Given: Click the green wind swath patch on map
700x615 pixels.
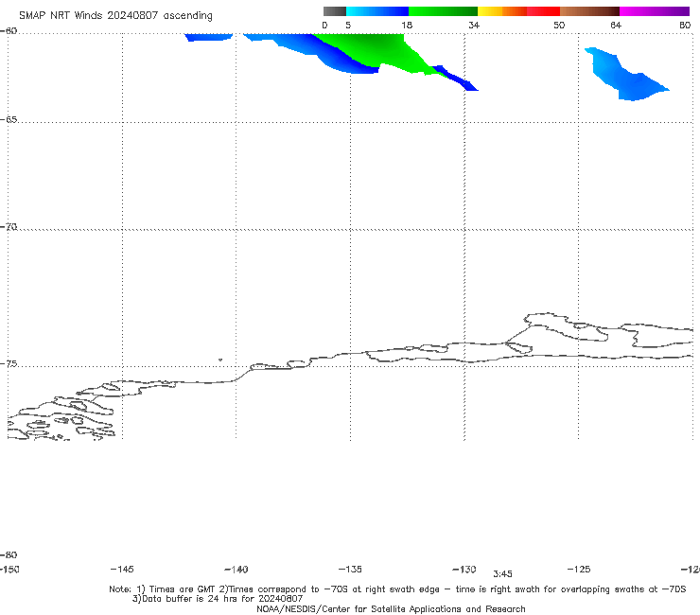Looking at the screenshot, I should [x=384, y=51].
